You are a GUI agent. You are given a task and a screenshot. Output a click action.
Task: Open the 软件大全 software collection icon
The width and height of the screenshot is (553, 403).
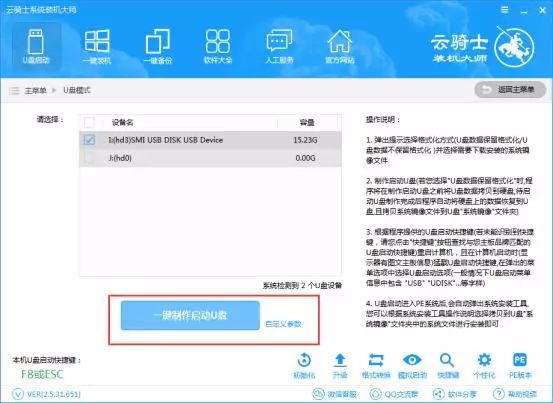(218, 47)
